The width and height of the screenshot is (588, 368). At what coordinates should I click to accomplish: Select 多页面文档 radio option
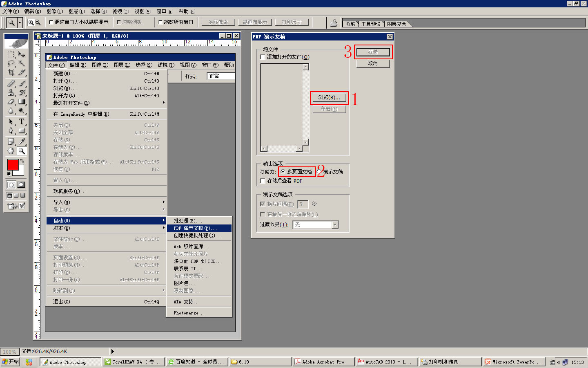[283, 172]
